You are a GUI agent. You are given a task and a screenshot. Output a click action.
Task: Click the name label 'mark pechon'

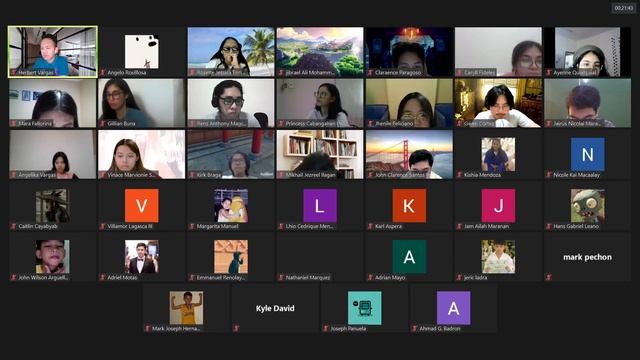point(587,257)
